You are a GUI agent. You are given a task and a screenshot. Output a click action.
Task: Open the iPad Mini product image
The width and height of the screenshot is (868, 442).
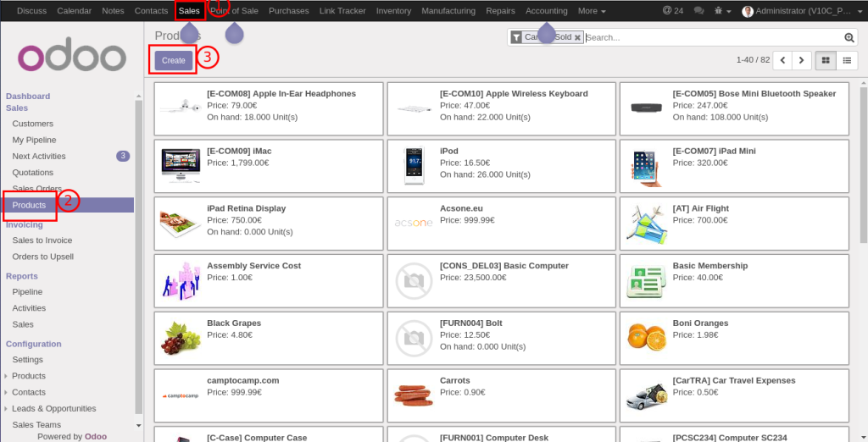pos(647,169)
